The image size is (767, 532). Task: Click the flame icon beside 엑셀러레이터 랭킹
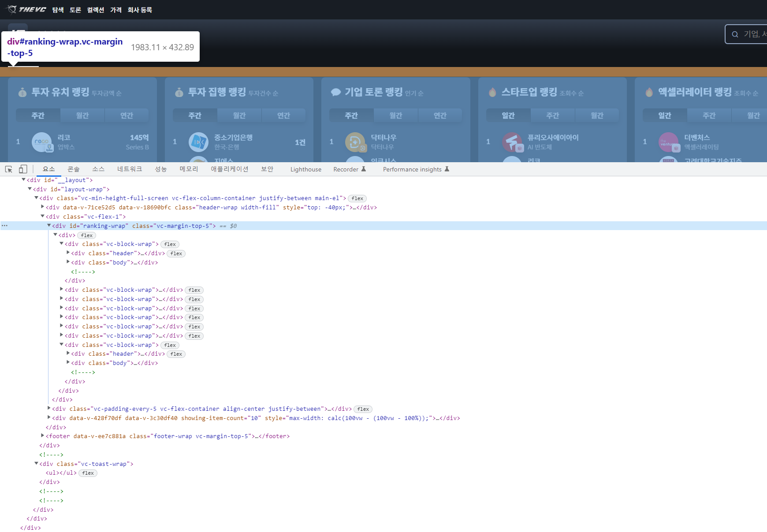point(649,92)
